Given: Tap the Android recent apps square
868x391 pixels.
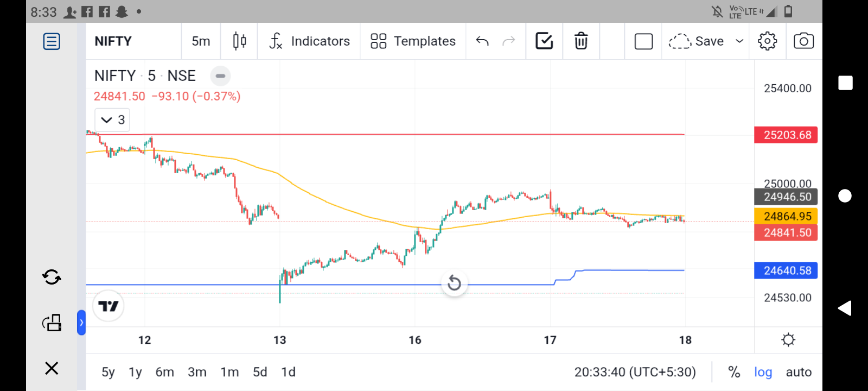Looking at the screenshot, I should coord(845,83).
